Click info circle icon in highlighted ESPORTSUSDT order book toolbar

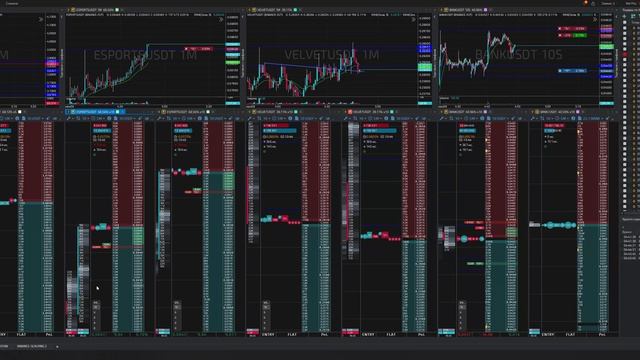(109, 118)
